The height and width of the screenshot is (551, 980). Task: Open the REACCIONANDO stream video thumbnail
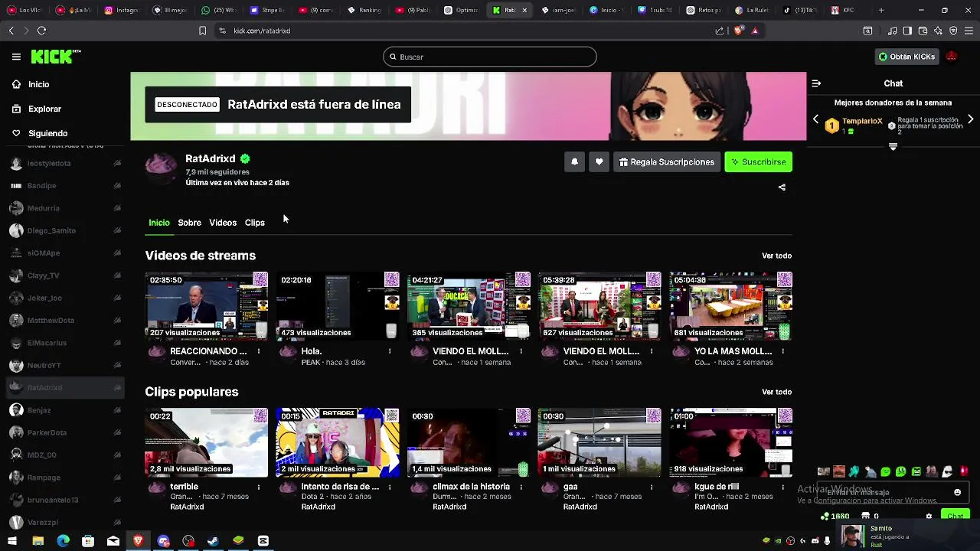[207, 305]
